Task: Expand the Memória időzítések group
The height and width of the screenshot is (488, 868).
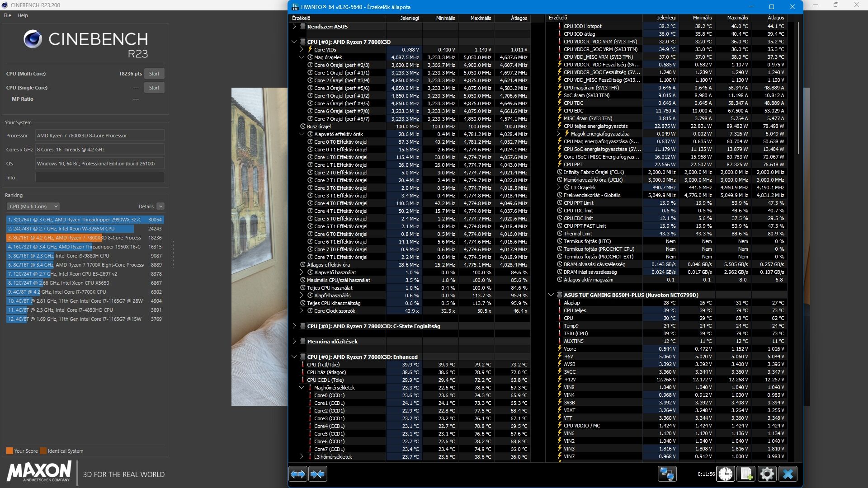Action: 294,342
